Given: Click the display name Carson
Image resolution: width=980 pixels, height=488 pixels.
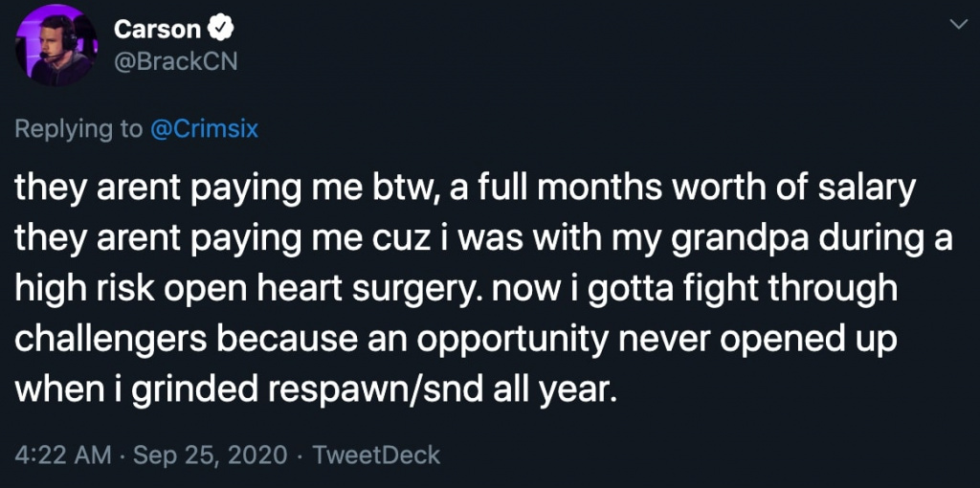Looking at the screenshot, I should (155, 30).
